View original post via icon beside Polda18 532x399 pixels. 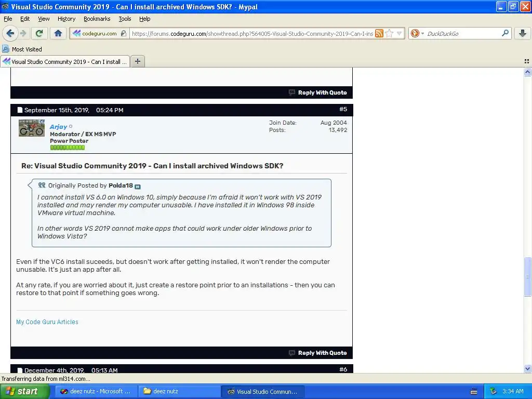[x=137, y=187]
